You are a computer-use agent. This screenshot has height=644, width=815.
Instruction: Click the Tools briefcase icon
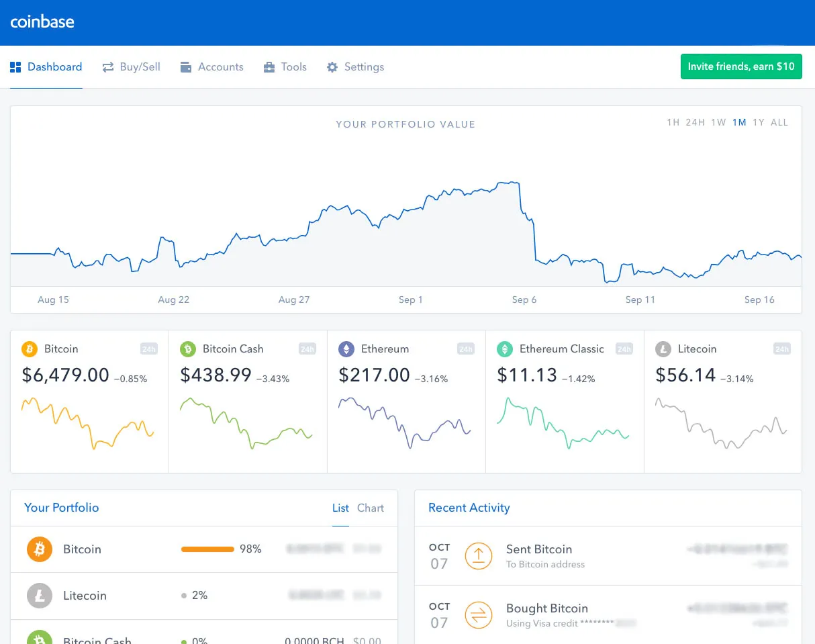269,67
